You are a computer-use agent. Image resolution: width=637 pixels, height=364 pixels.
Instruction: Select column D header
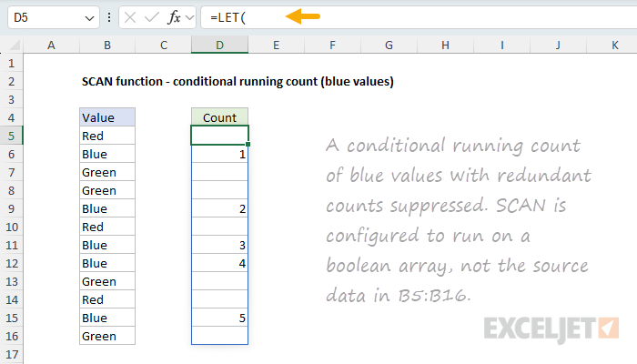point(219,45)
